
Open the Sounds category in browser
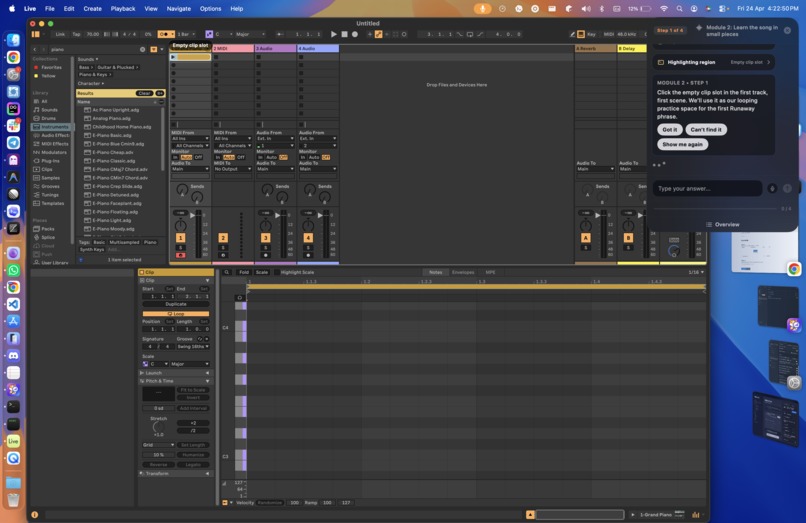click(49, 110)
